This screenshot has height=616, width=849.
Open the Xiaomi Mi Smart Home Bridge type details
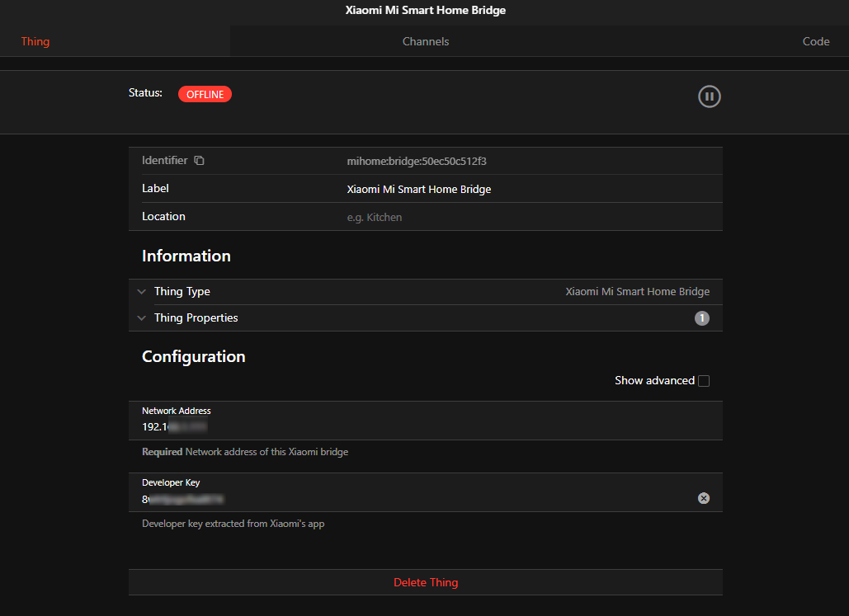tap(636, 292)
